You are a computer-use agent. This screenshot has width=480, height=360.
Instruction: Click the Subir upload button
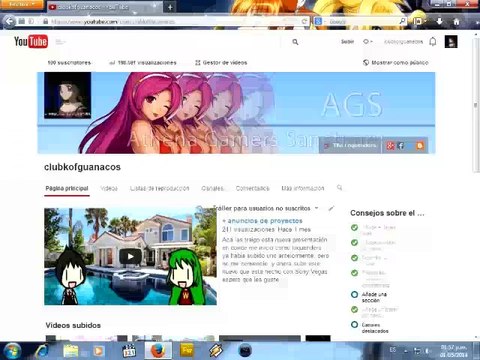click(347, 42)
